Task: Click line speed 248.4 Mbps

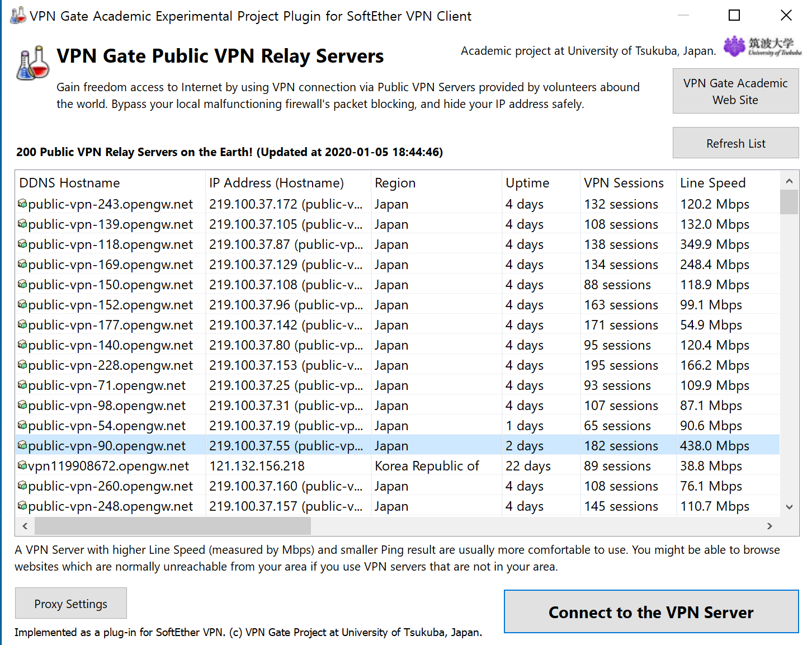Action: 715,265
